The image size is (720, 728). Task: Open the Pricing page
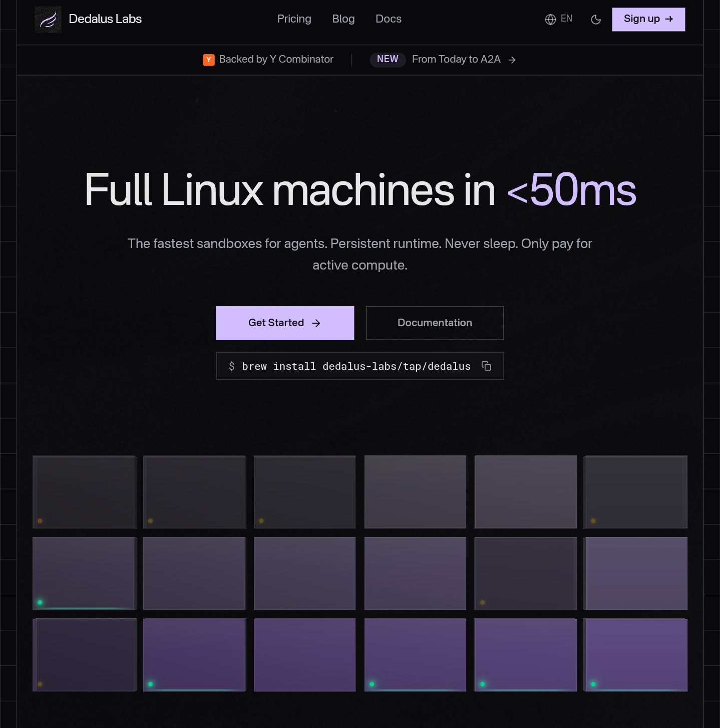point(294,19)
